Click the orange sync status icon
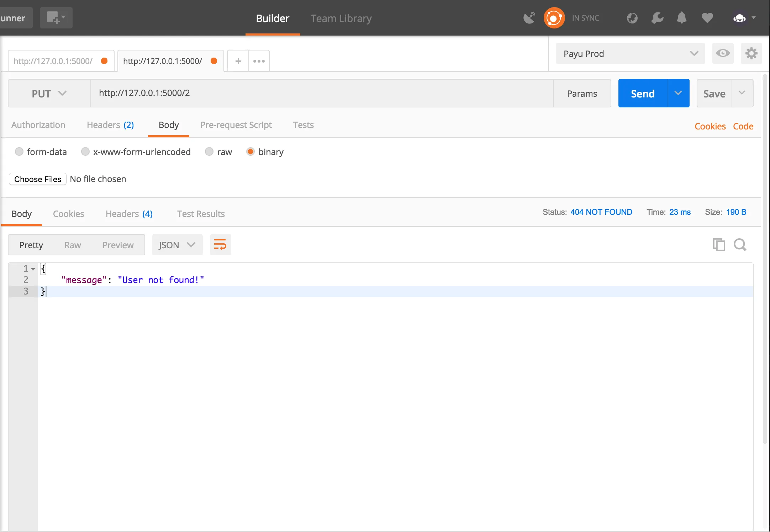The image size is (770, 532). point(554,18)
